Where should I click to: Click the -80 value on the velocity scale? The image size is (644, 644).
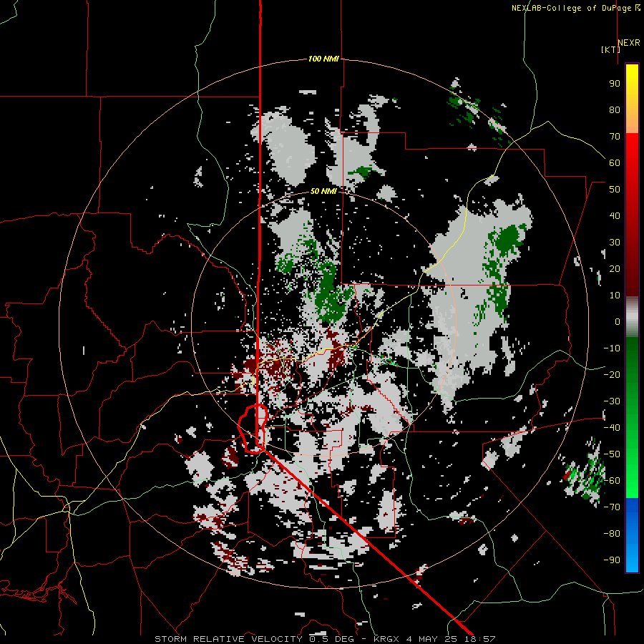[x=612, y=534]
